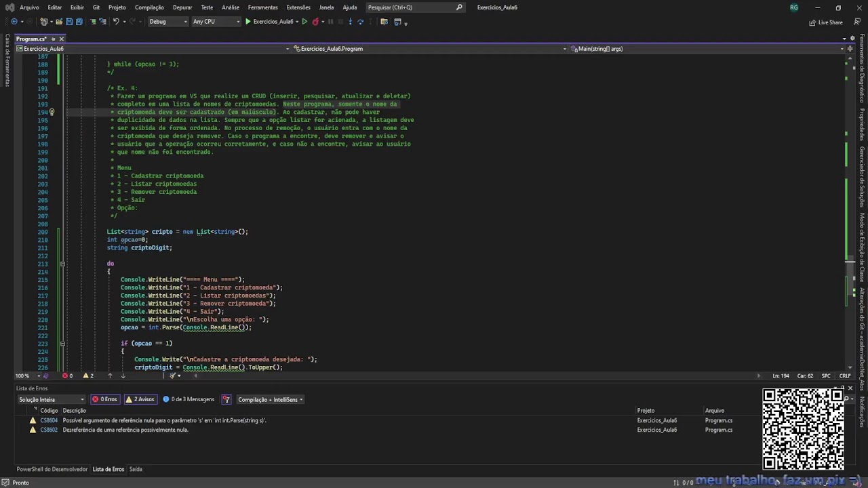The height and width of the screenshot is (488, 868).
Task: Open warning code link CS8602
Action: 49,430
